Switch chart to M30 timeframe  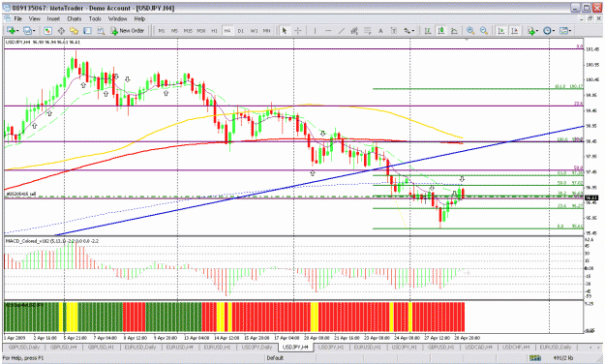tap(201, 31)
